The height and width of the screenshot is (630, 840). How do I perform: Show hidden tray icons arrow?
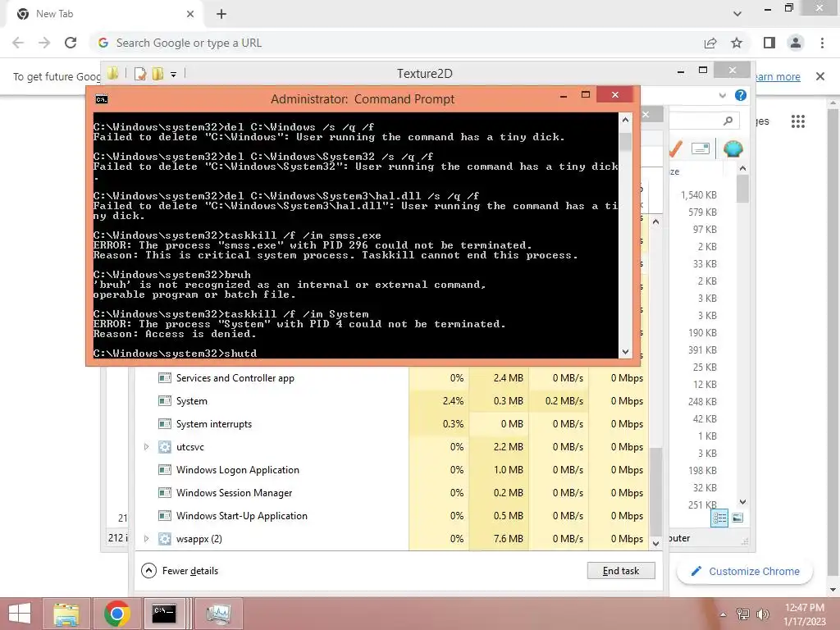(723, 614)
